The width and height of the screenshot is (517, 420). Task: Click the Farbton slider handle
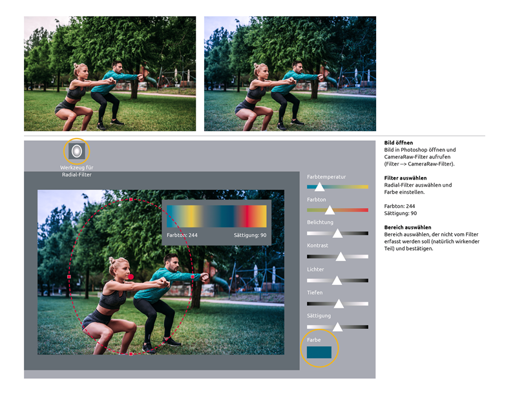pyautogui.click(x=330, y=210)
